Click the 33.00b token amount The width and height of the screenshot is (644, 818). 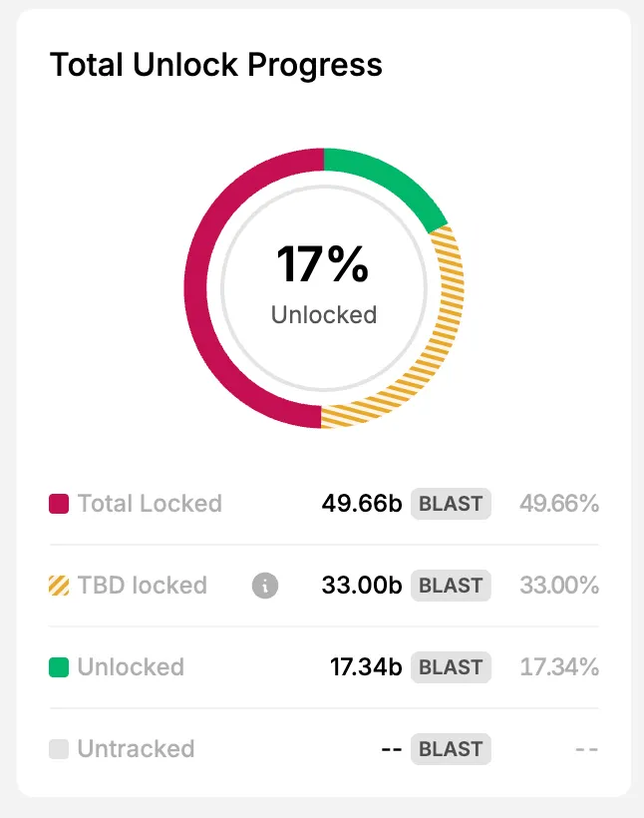(361, 586)
